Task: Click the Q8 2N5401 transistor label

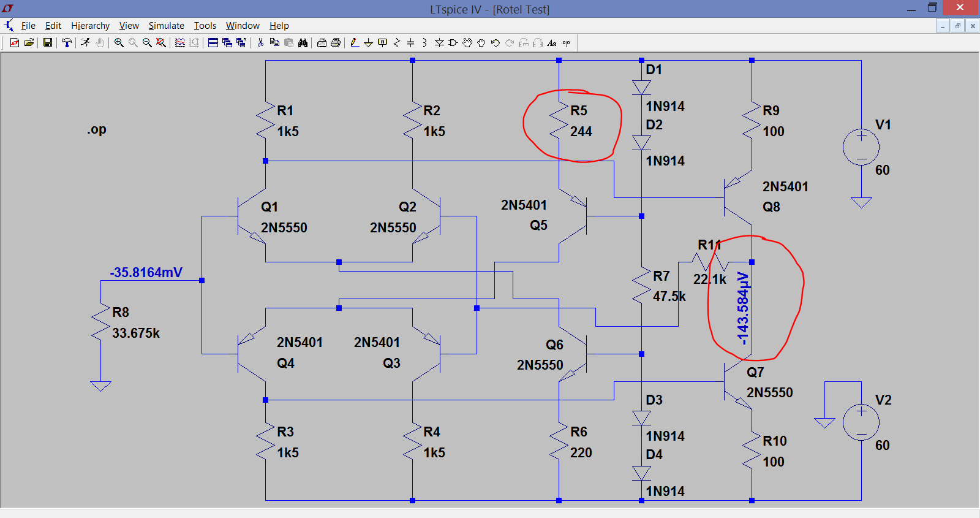Action: (x=785, y=186)
